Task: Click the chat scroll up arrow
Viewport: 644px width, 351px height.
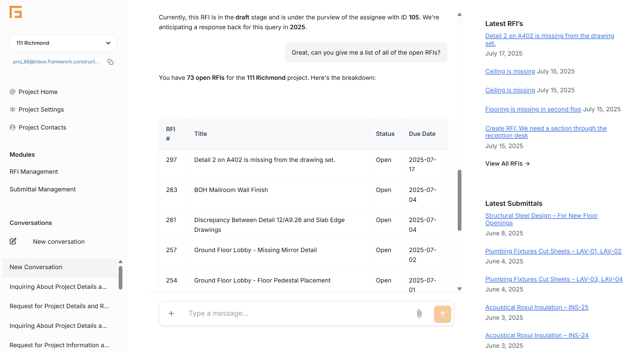Action: click(x=459, y=14)
